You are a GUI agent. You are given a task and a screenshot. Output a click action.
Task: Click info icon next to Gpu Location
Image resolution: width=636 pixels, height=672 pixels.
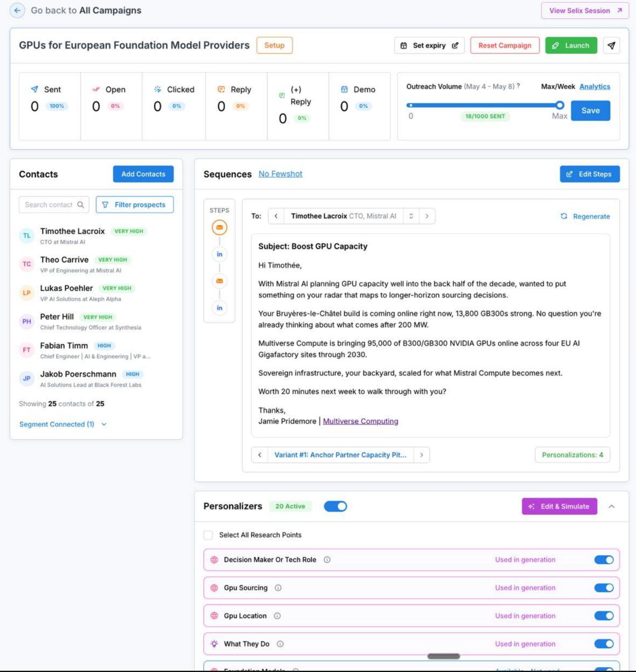[x=277, y=616]
